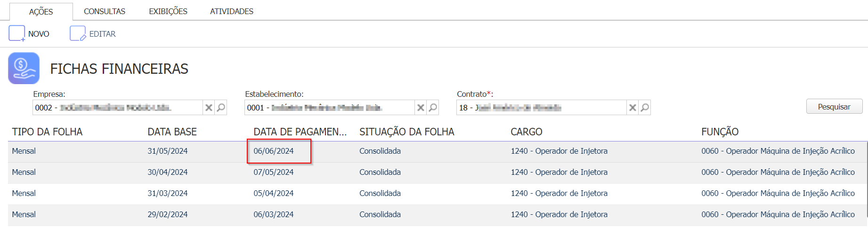868x227 pixels.
Task: Clear the Estabelecimento field with X icon
Action: click(421, 108)
